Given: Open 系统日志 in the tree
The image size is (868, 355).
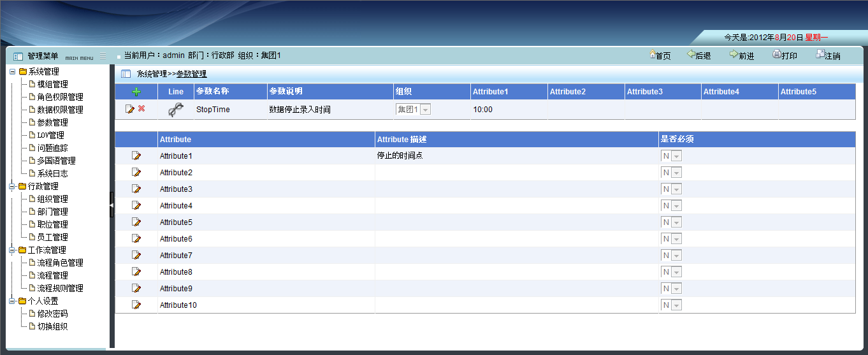Looking at the screenshot, I should [x=52, y=173].
